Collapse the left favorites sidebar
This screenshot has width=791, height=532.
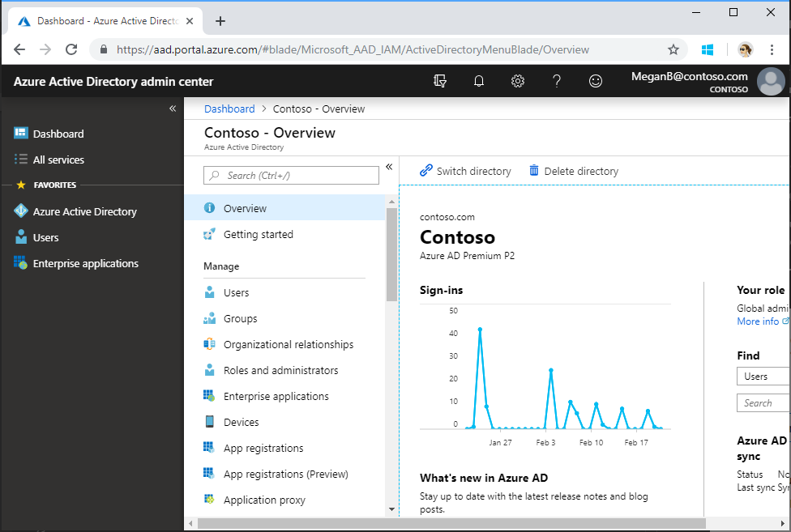click(x=173, y=109)
